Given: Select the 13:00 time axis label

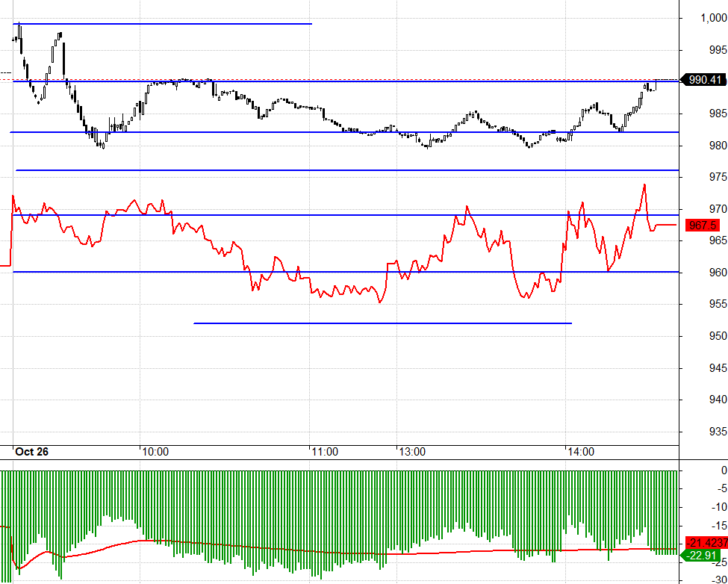Looking at the screenshot, I should [x=411, y=451].
